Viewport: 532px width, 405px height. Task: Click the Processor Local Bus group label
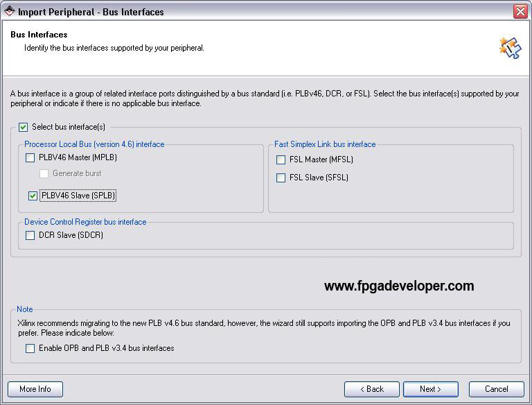(94, 144)
